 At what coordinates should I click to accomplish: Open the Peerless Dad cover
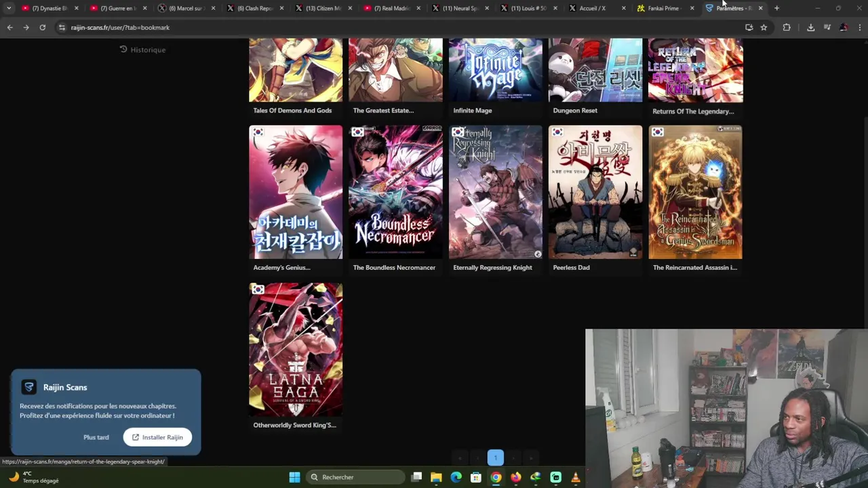pyautogui.click(x=595, y=192)
